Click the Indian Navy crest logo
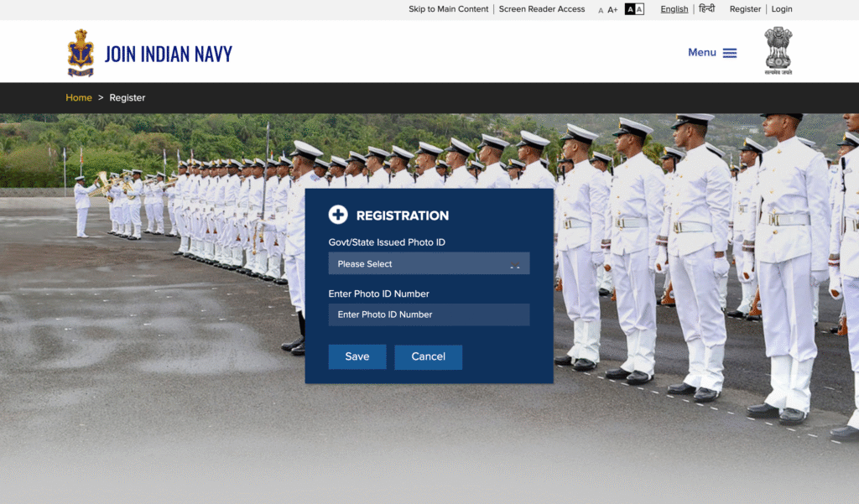Viewport: 859px width, 504px height. pyautogui.click(x=81, y=52)
